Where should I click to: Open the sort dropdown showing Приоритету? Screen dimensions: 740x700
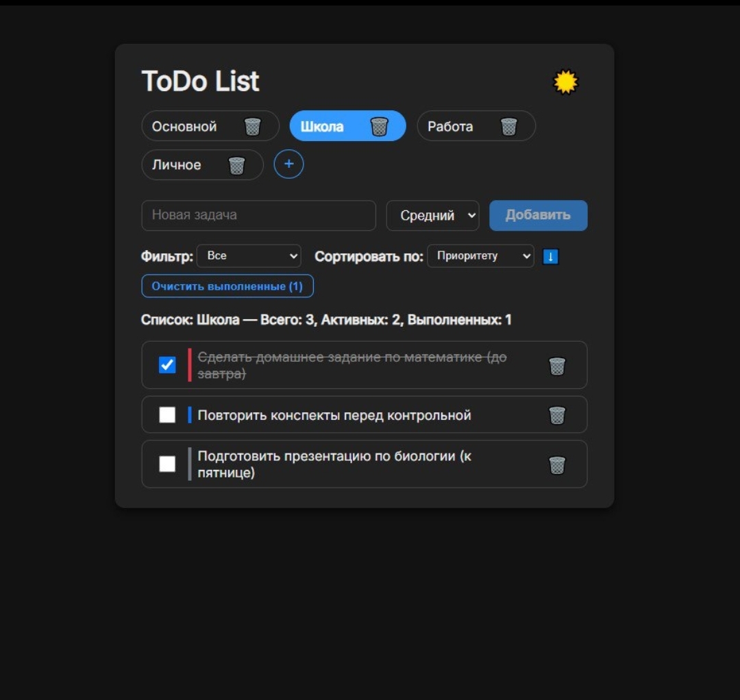pyautogui.click(x=480, y=255)
